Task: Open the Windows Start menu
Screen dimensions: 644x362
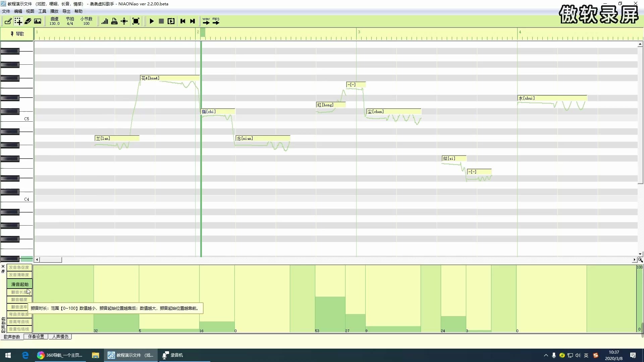Action: pyautogui.click(x=8, y=355)
